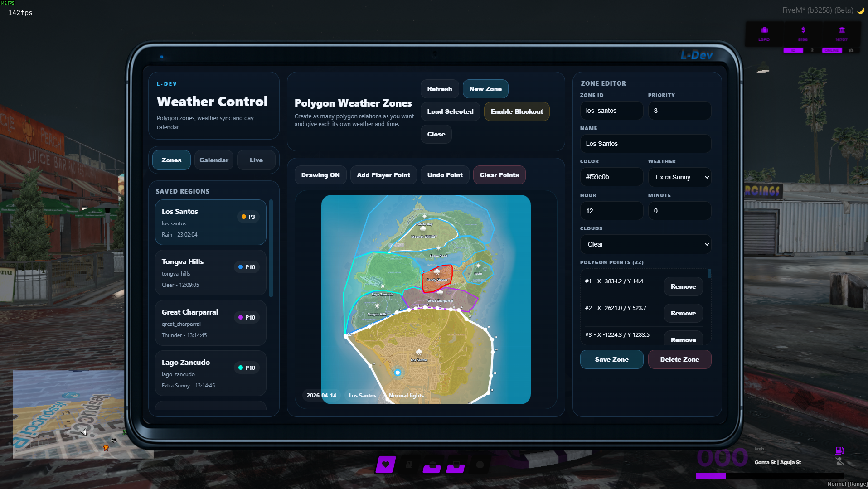This screenshot has height=489, width=868.
Task: Click the heart health status icon
Action: (386, 465)
